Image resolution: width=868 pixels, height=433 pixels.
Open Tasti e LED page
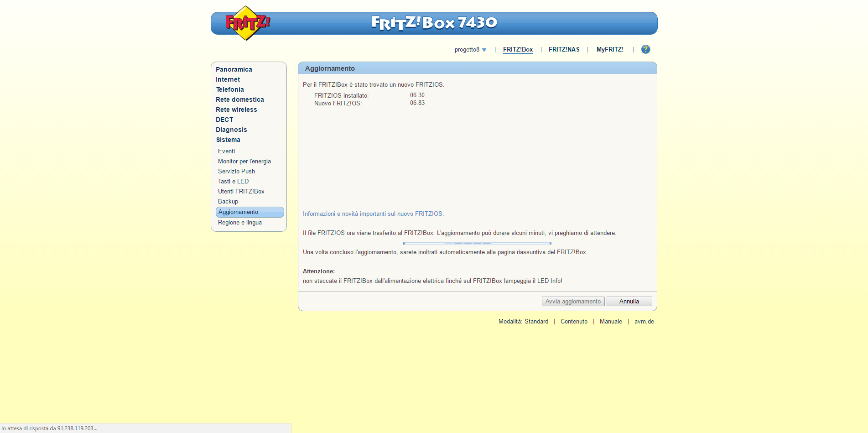tap(233, 181)
